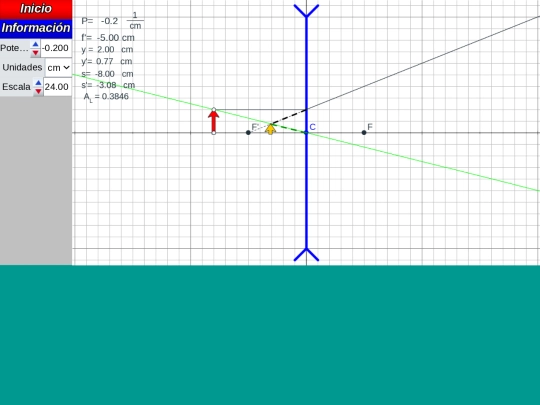
Task: Click the left focal point F' dot
Action: point(248,133)
